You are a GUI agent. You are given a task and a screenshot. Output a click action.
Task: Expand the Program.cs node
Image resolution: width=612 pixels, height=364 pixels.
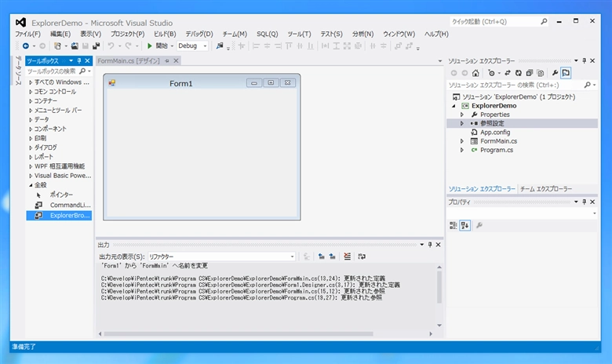coord(461,150)
